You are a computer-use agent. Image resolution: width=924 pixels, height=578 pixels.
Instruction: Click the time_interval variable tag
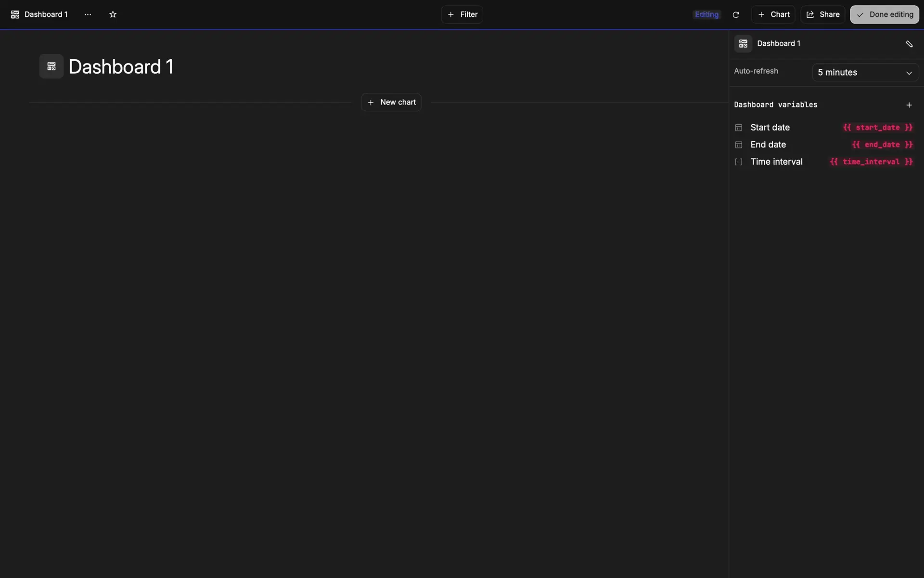coord(871,162)
